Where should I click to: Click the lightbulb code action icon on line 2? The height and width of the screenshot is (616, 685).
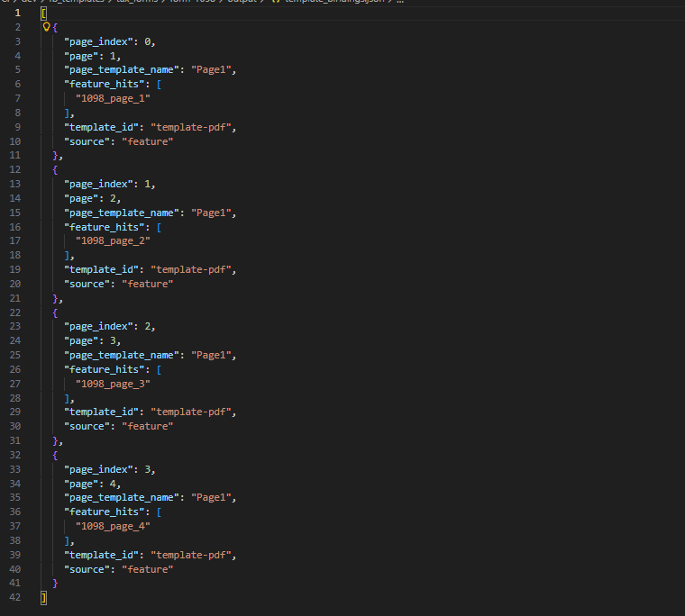click(x=46, y=27)
